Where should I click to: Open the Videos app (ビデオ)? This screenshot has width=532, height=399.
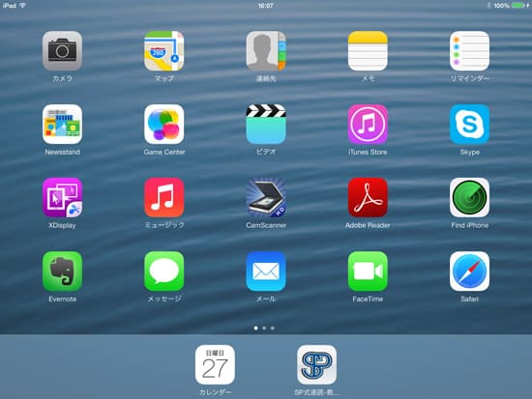coord(266,124)
